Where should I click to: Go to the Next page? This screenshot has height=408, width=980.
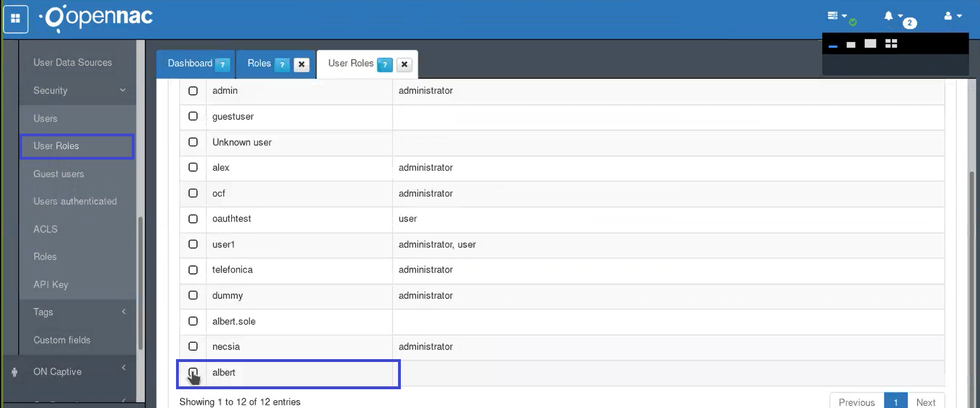click(x=926, y=401)
